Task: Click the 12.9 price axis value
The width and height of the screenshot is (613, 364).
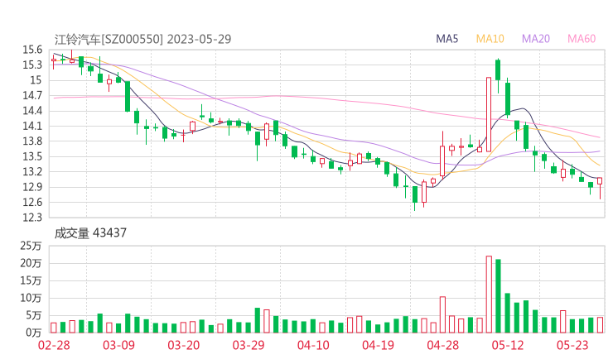Action: (x=32, y=187)
